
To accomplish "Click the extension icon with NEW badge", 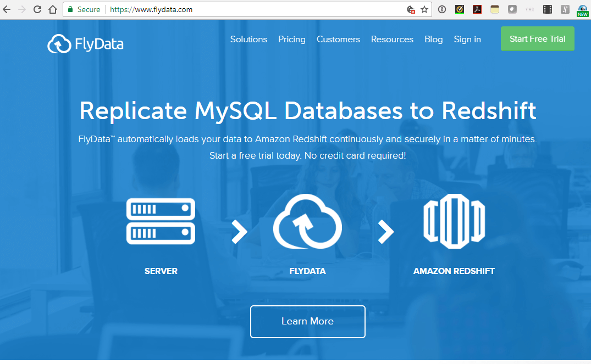I will coord(582,8).
